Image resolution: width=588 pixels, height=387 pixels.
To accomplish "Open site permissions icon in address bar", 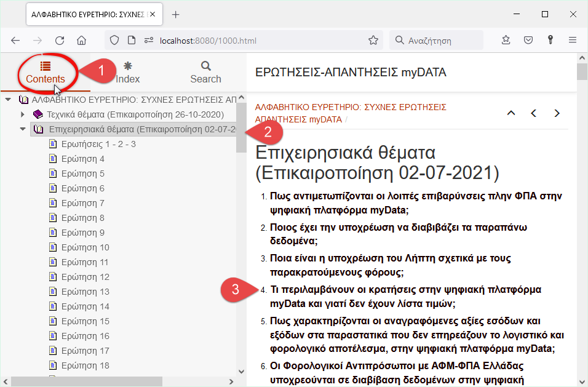I will pos(149,40).
